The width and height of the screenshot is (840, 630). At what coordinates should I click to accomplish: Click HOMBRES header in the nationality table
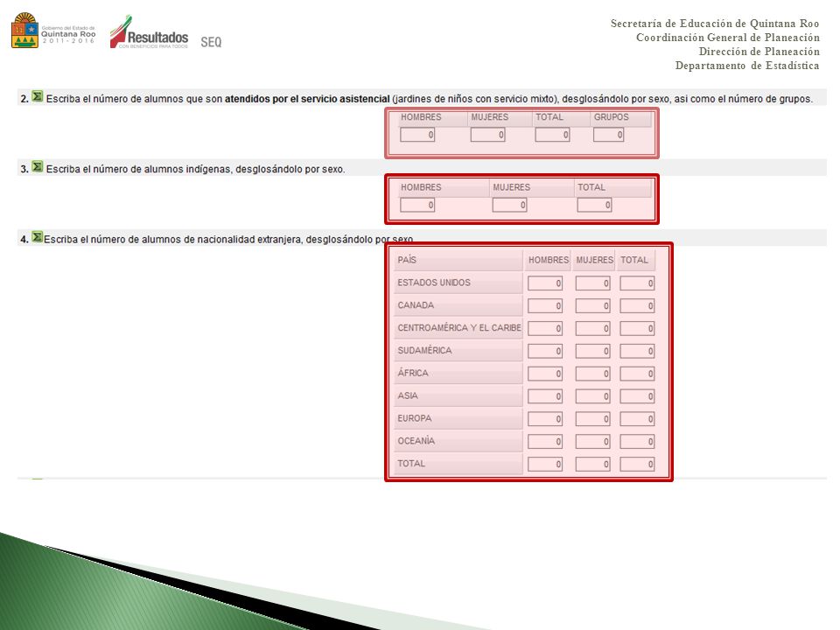[x=549, y=260]
